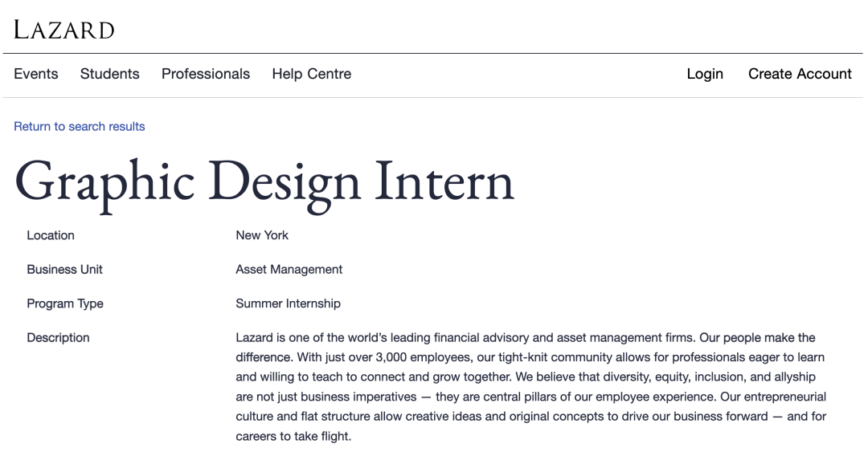The width and height of the screenshot is (868, 452).
Task: Click "careers to take flight" text
Action: (293, 436)
